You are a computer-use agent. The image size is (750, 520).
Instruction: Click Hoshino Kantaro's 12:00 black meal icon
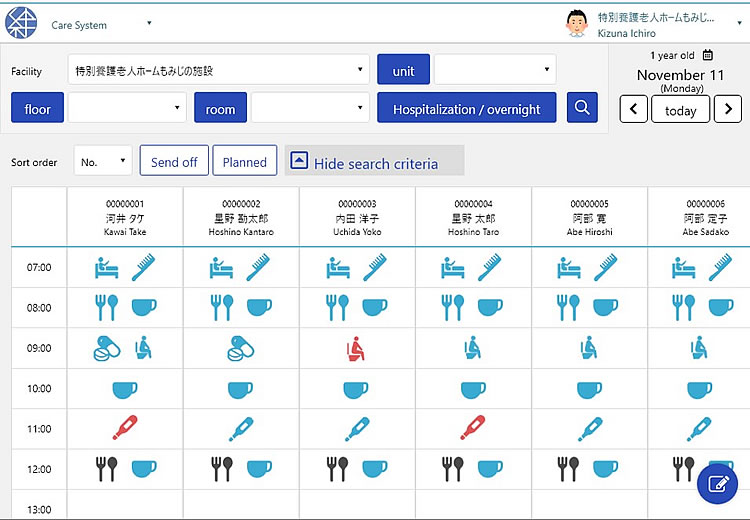[x=222, y=469]
